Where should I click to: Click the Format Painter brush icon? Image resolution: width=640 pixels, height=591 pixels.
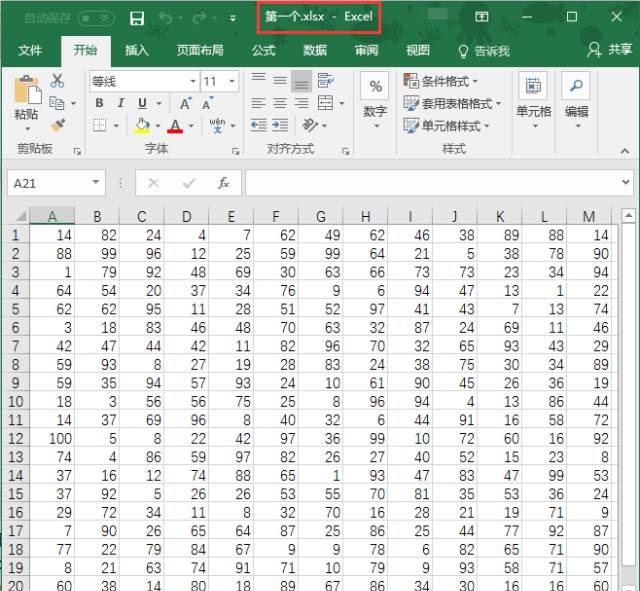pos(58,125)
